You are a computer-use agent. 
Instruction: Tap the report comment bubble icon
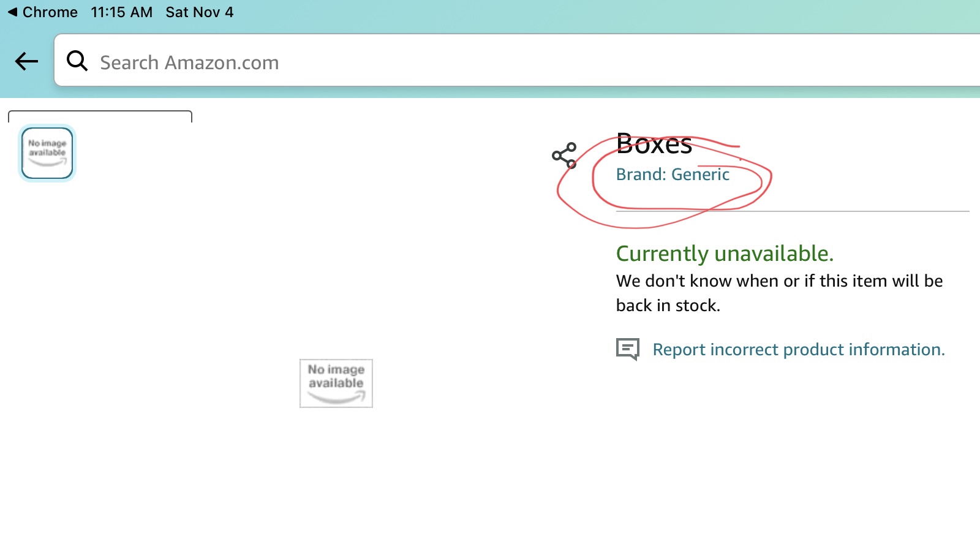click(628, 349)
